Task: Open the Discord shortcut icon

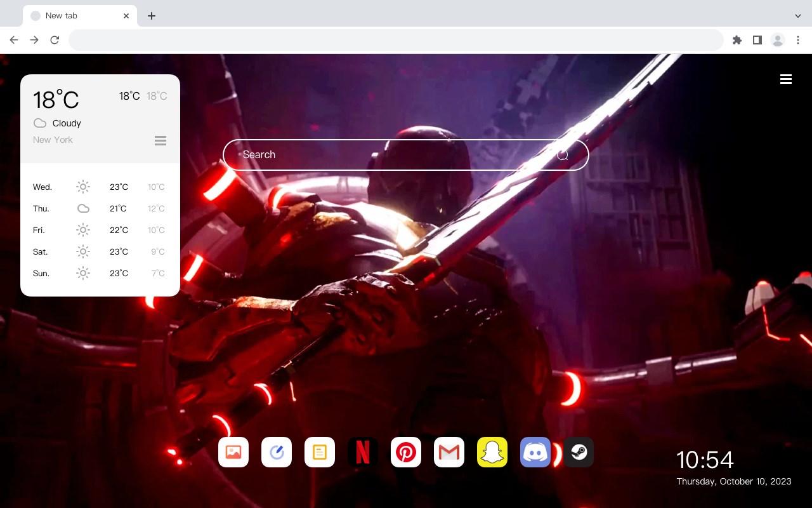Action: click(535, 452)
